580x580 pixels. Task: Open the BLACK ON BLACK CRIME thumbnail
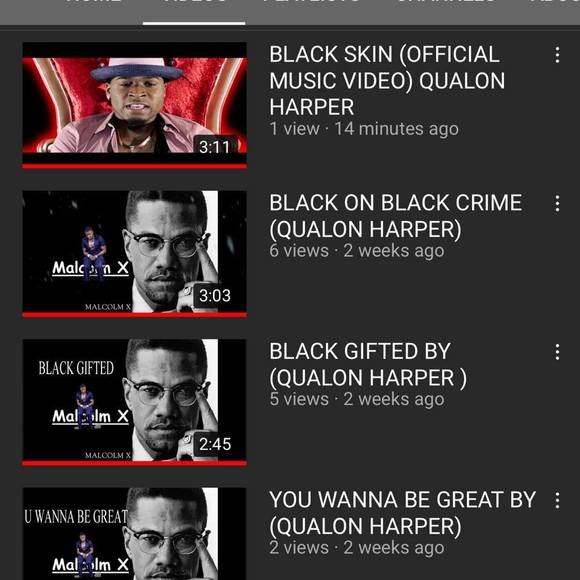tap(135, 254)
